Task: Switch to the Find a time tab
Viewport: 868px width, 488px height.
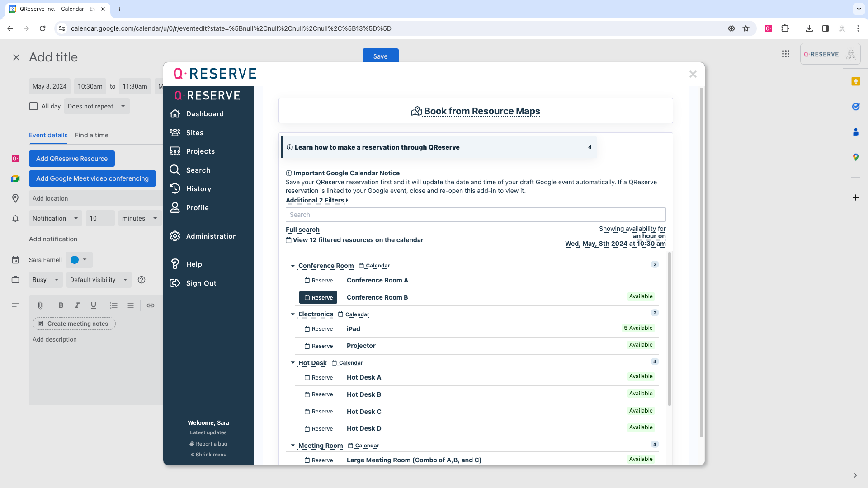Action: [91, 135]
